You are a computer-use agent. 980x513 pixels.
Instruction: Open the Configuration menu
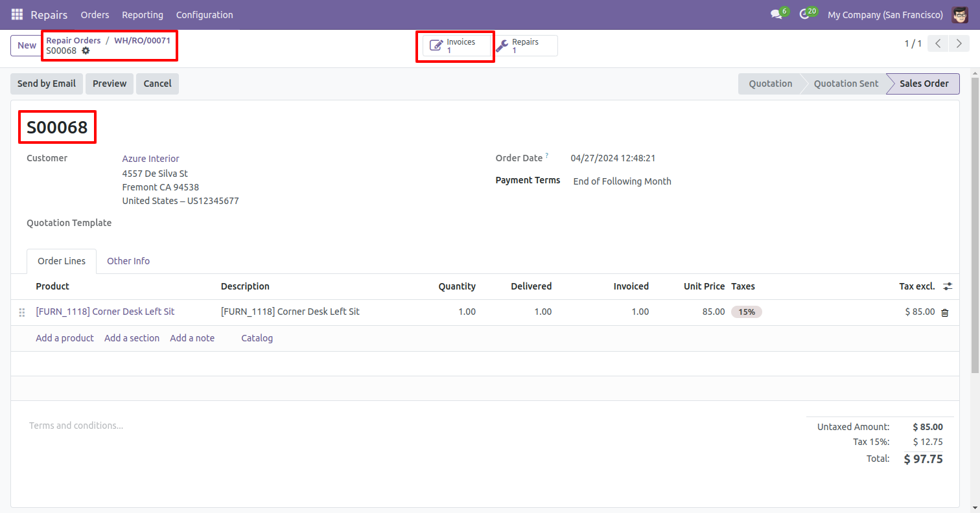204,14
